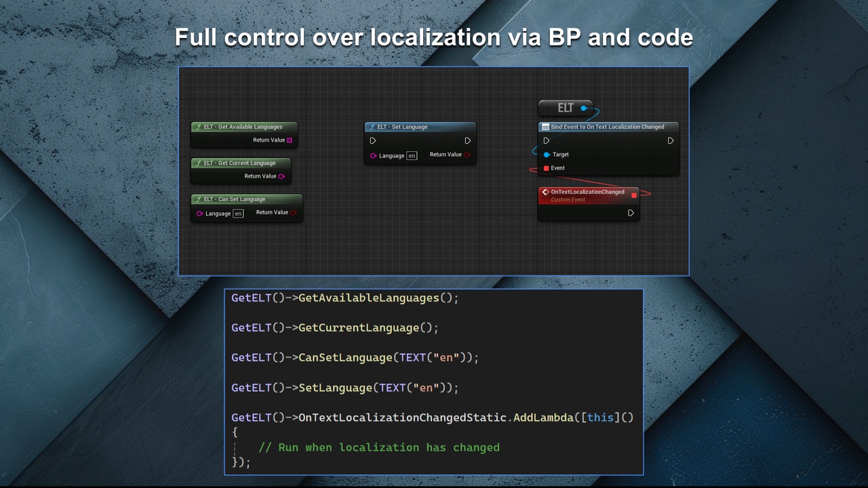This screenshot has height=488, width=868.
Task: Select the ELT - Can Set Language node header
Action: tap(247, 199)
